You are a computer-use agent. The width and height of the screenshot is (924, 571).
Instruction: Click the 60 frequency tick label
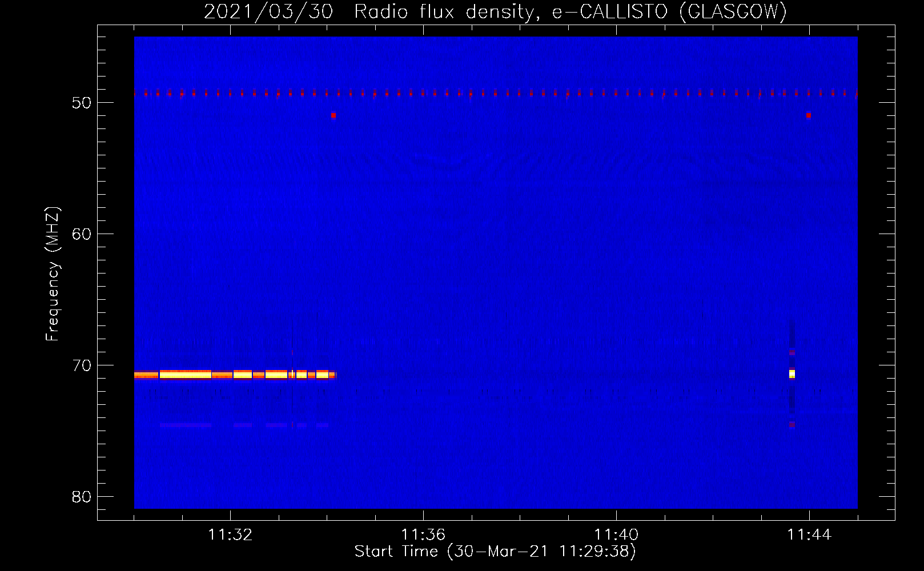click(x=82, y=234)
